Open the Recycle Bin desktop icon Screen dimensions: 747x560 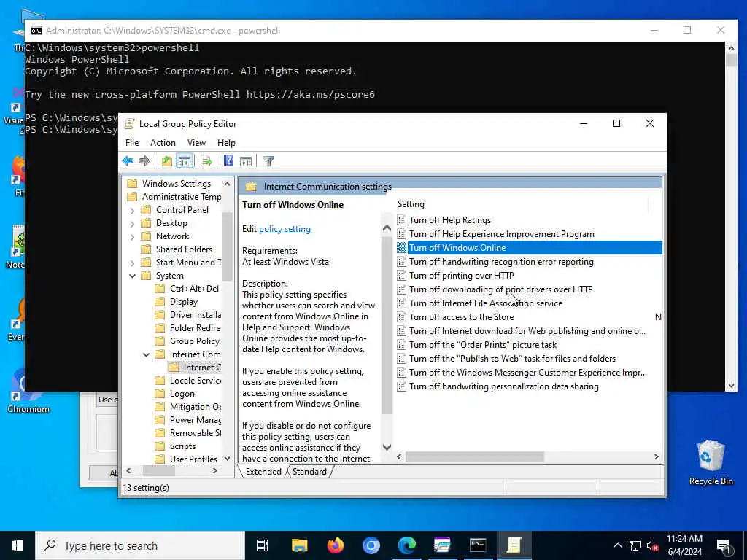(x=711, y=462)
